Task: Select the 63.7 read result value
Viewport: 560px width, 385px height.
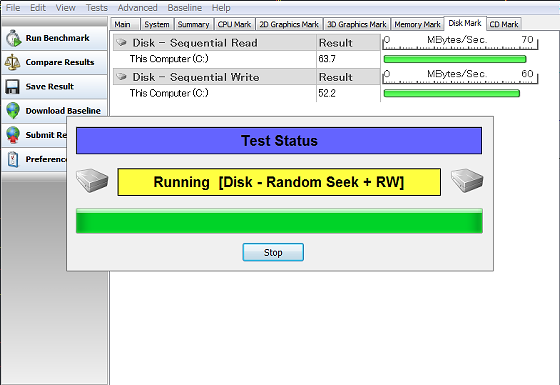Action: tap(327, 59)
